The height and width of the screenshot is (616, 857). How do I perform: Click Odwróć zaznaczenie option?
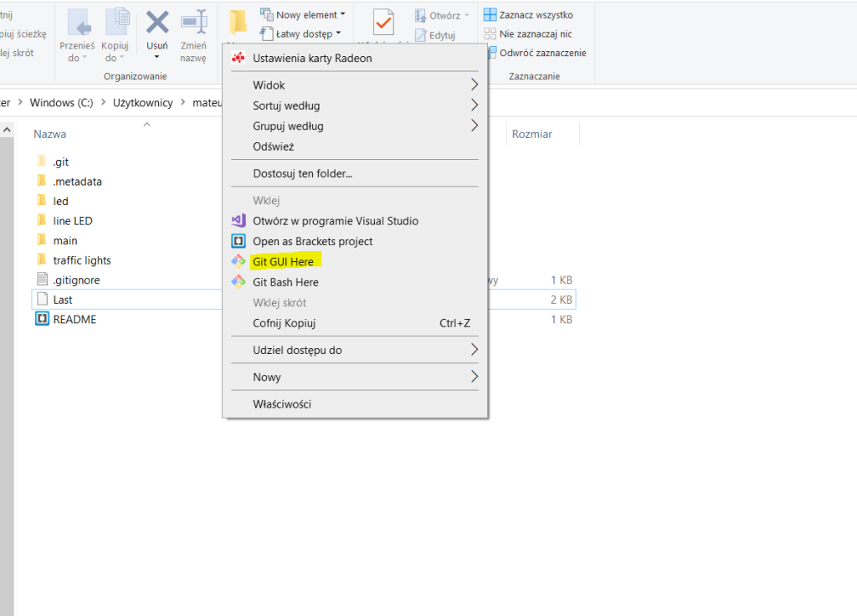[x=542, y=53]
